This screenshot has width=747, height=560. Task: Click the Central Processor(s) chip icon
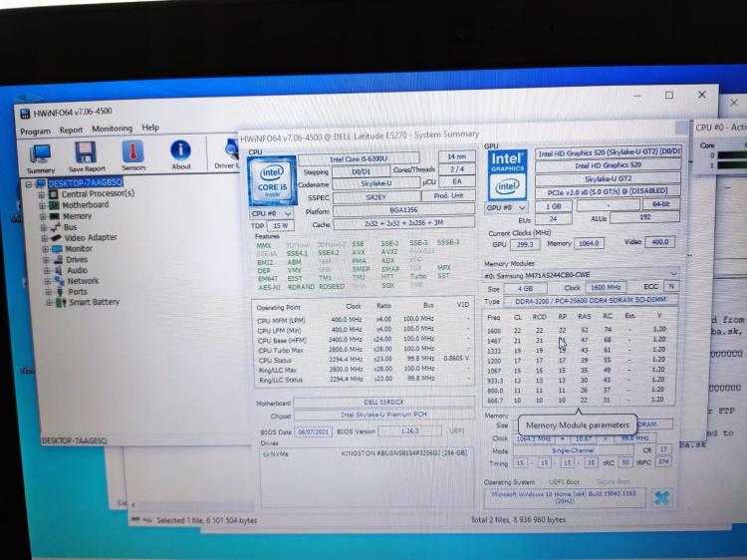[54, 194]
